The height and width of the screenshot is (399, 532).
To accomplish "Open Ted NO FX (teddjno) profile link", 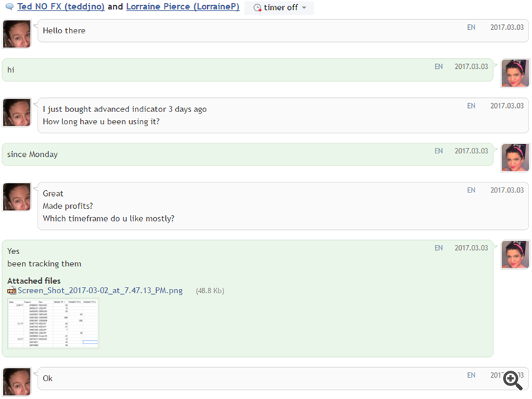I will pyautogui.click(x=60, y=7).
